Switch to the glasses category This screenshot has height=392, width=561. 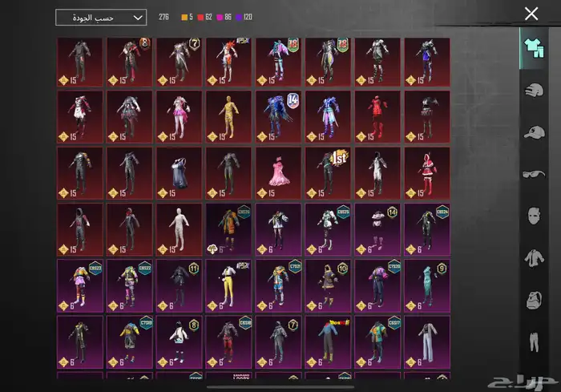532,173
